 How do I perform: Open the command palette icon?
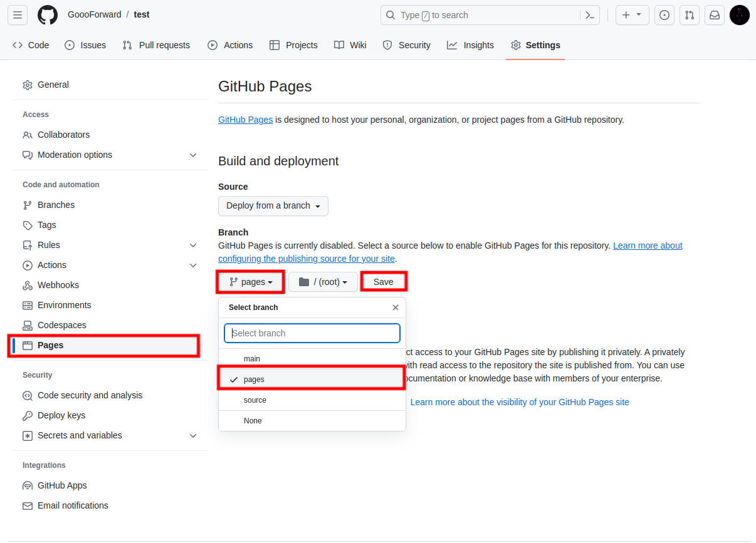589,15
